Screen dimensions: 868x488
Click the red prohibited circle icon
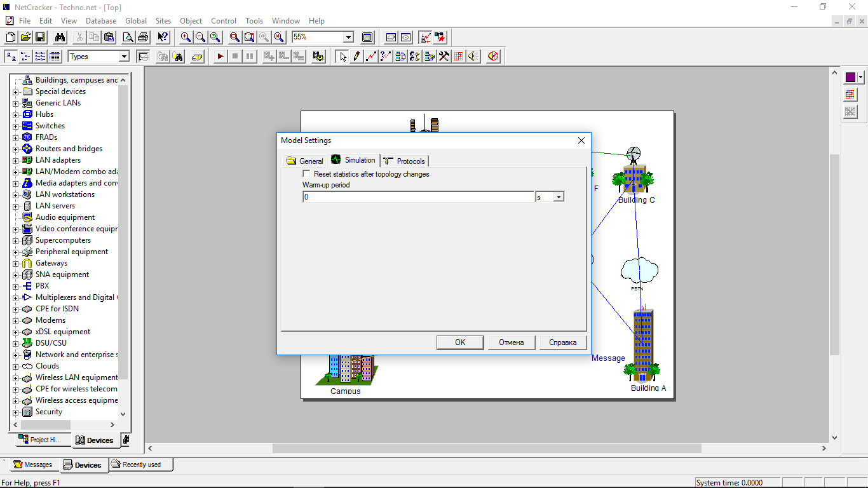click(493, 57)
